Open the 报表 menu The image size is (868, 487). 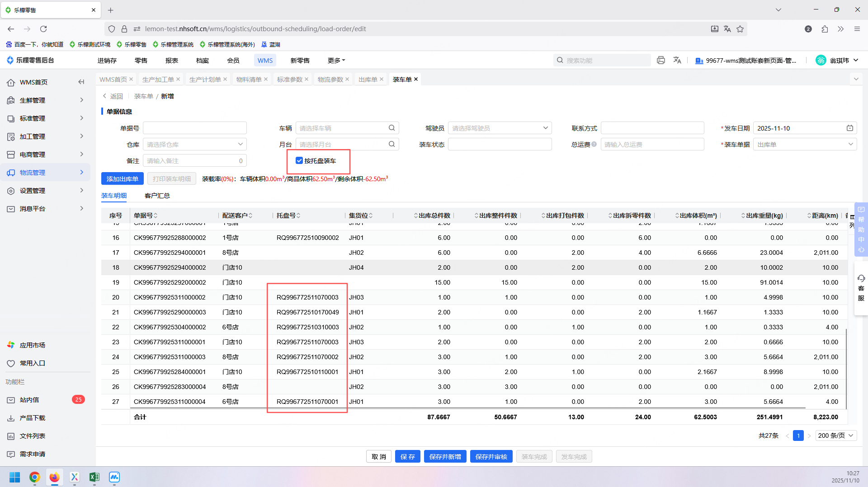[x=171, y=61]
